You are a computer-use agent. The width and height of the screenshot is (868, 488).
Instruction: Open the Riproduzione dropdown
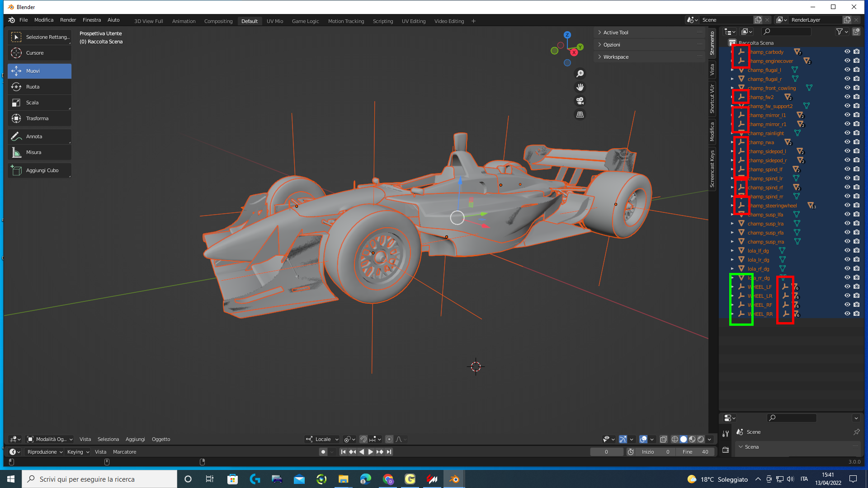[x=44, y=452]
